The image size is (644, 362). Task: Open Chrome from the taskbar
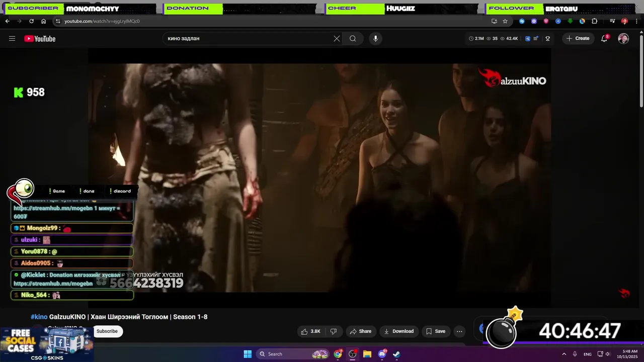[338, 354]
